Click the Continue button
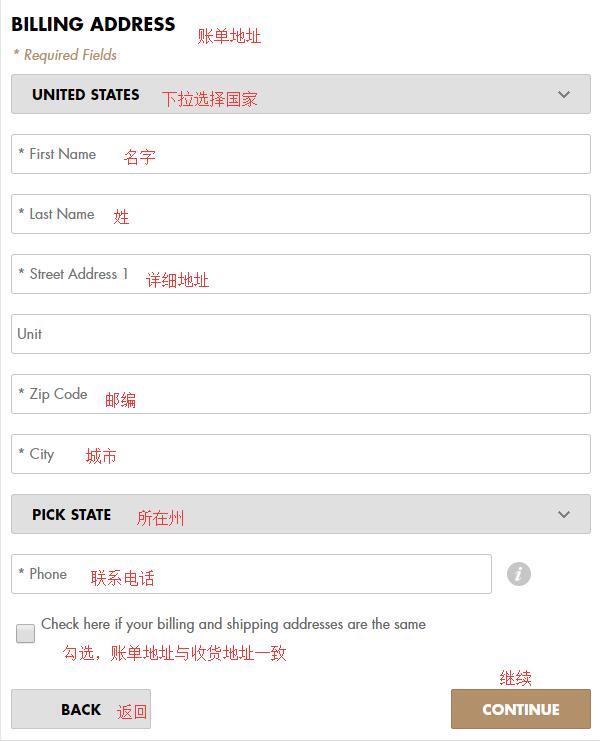This screenshot has height=741, width=600. (x=521, y=709)
